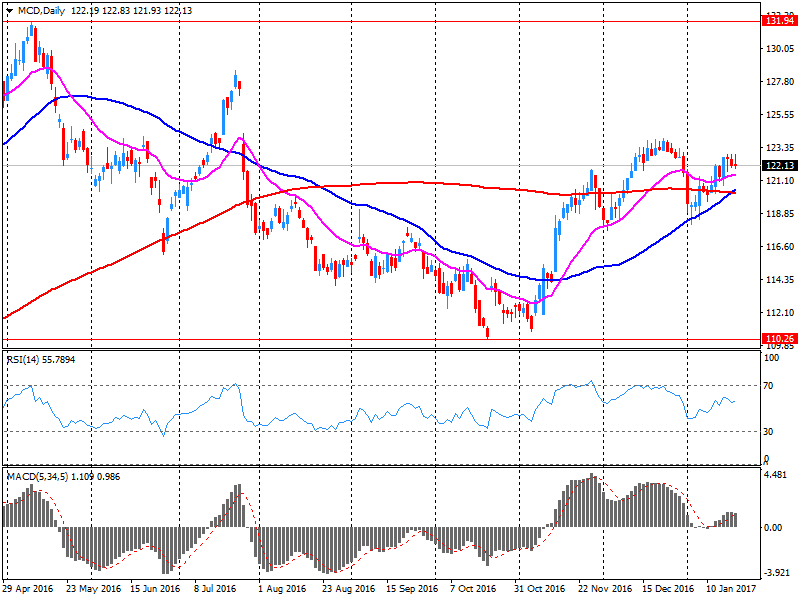The image size is (800, 600).
Task: Select the RSI 30 level label
Action: pos(768,432)
